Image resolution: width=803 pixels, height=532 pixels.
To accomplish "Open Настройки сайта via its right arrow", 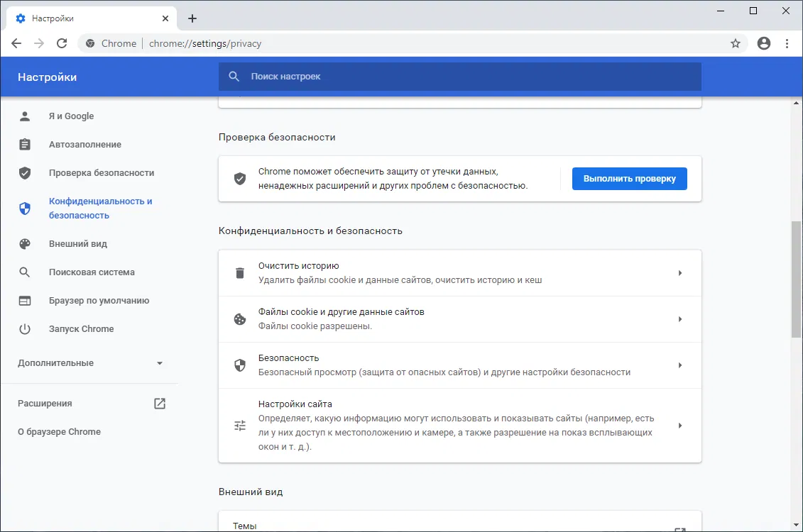I will click(680, 426).
